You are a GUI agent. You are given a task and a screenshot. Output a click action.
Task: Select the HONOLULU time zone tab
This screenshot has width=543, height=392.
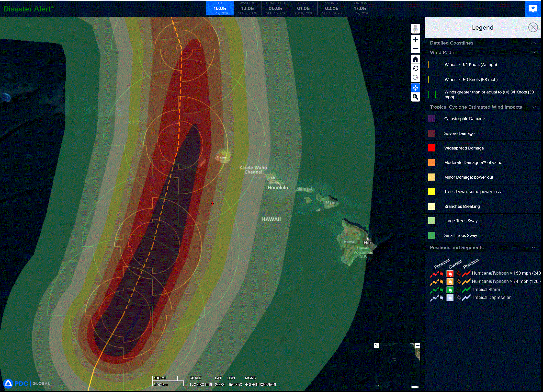tap(275, 9)
